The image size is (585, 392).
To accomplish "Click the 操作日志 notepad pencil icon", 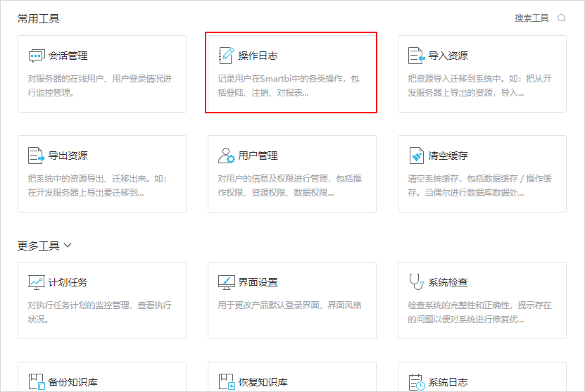I will [x=227, y=55].
